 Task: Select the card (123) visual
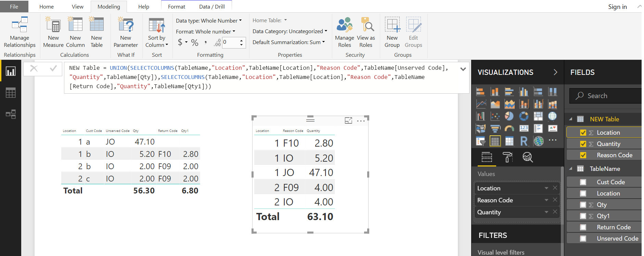524,129
